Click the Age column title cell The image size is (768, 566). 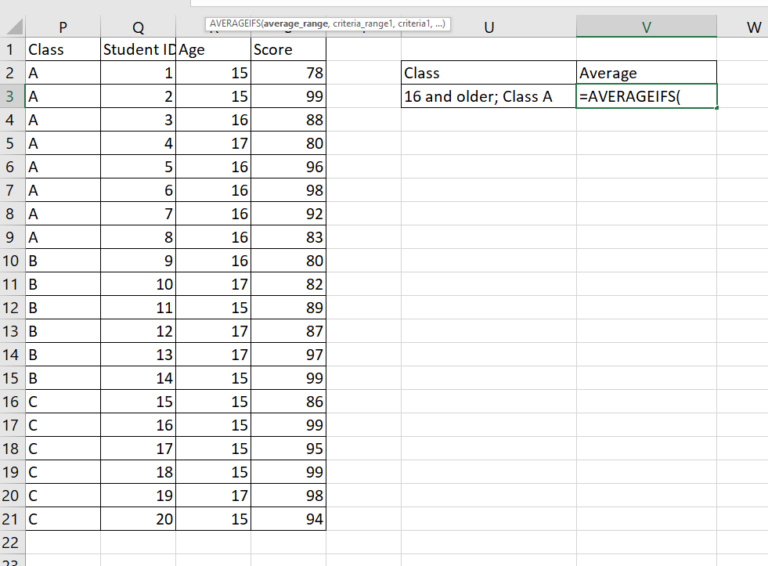(x=213, y=49)
